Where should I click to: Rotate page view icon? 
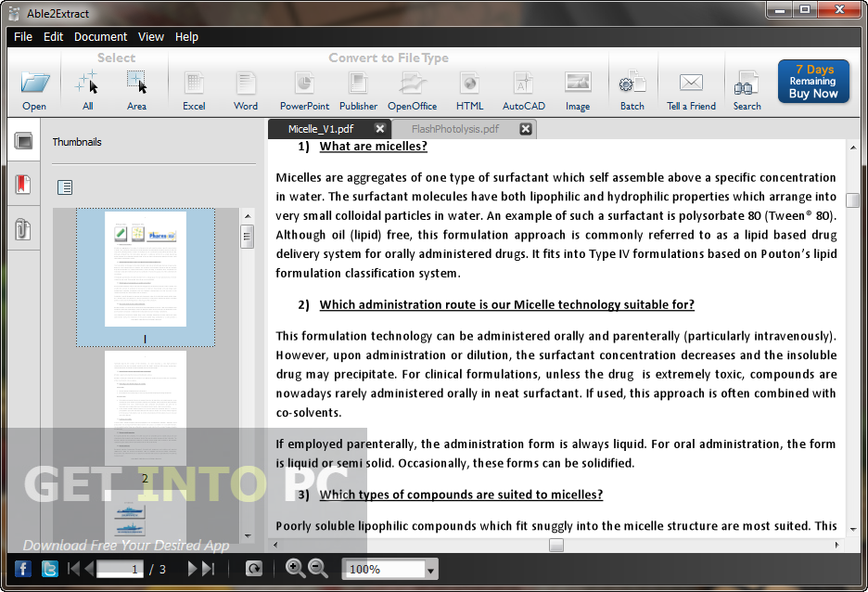[253, 569]
